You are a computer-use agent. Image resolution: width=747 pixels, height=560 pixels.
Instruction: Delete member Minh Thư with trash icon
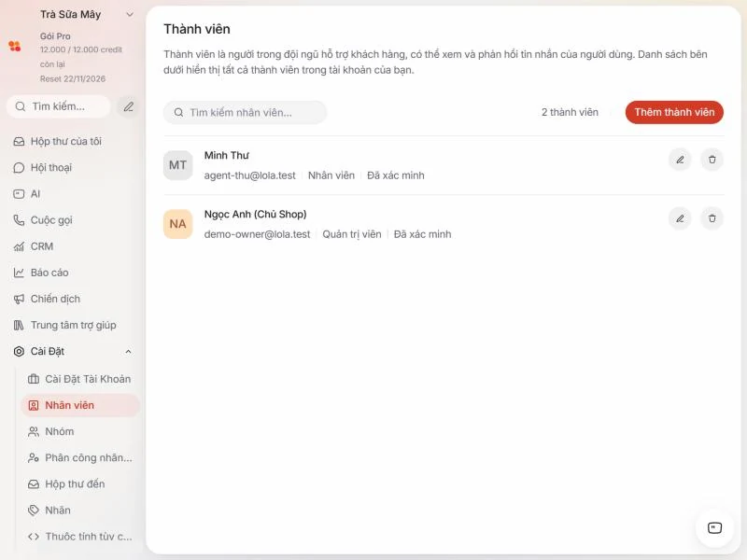click(712, 160)
